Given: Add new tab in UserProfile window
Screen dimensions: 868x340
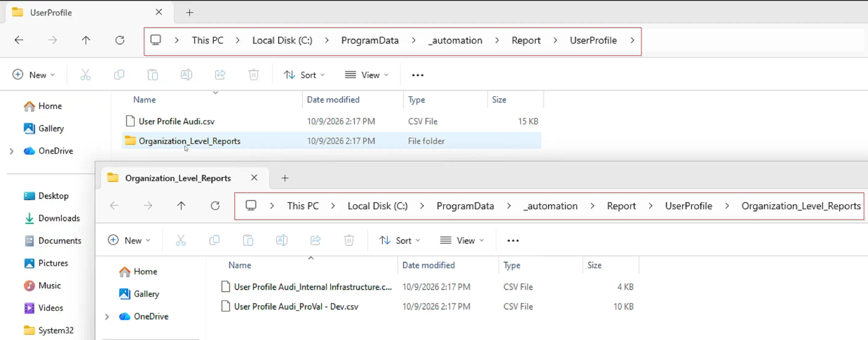Looking at the screenshot, I should click(x=190, y=13).
